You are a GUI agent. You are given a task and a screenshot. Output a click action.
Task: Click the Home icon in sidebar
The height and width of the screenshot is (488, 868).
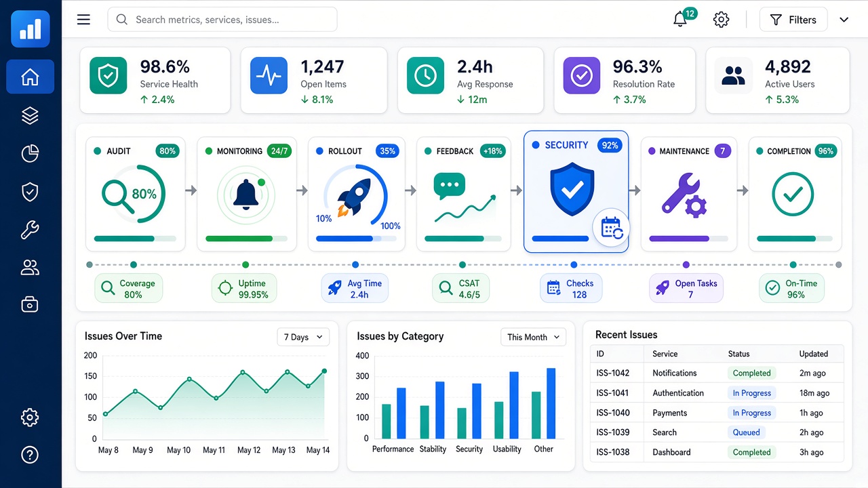point(30,77)
